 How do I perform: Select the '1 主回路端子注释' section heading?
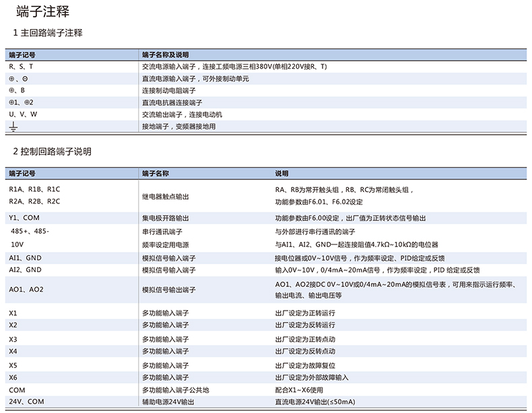point(48,32)
